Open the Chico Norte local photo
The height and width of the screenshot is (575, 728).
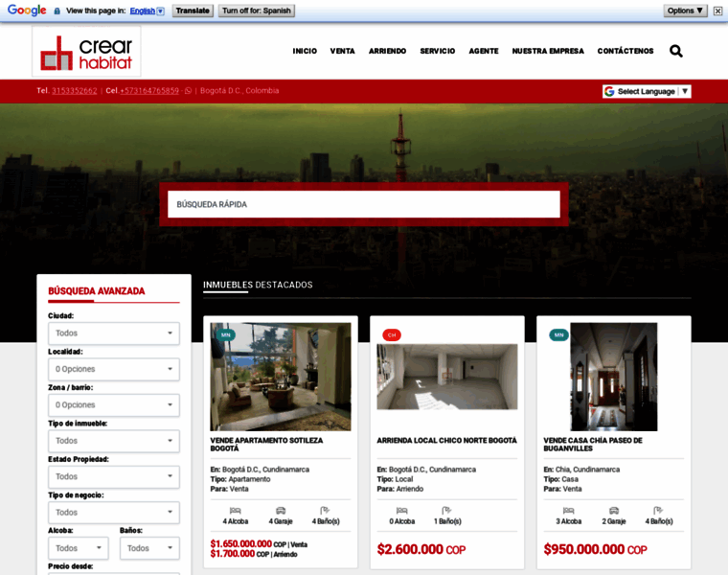pyautogui.click(x=447, y=377)
